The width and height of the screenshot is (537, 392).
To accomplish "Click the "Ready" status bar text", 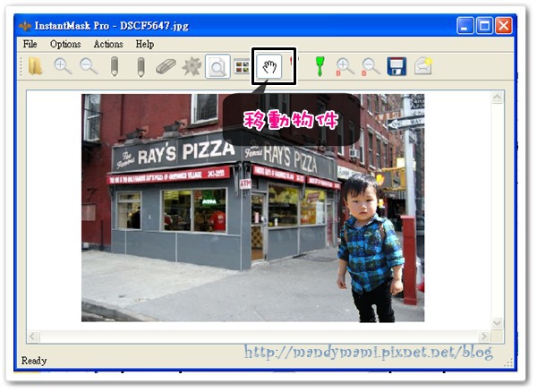I will 34,361.
